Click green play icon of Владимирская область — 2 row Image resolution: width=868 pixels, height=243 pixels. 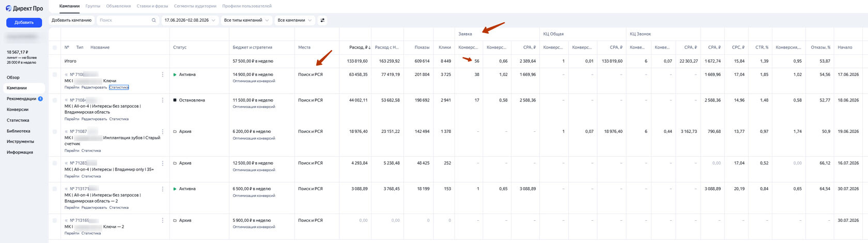tap(175, 189)
